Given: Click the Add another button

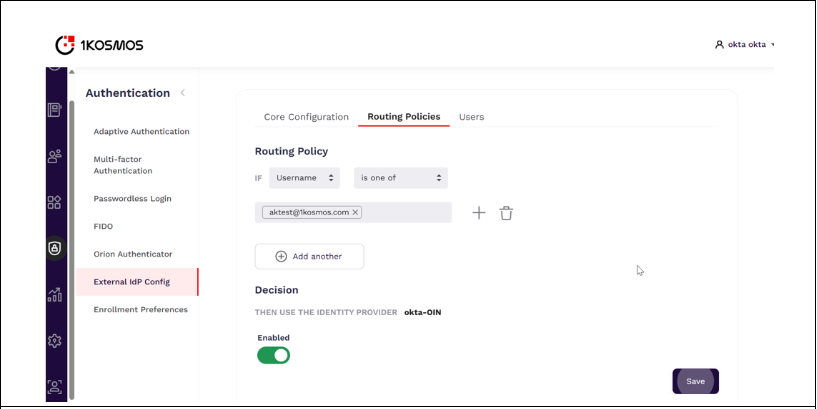Looking at the screenshot, I should click(x=309, y=256).
